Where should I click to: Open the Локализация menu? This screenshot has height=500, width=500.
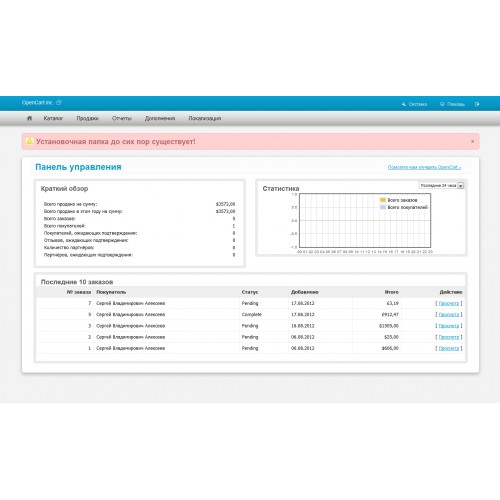click(205, 118)
